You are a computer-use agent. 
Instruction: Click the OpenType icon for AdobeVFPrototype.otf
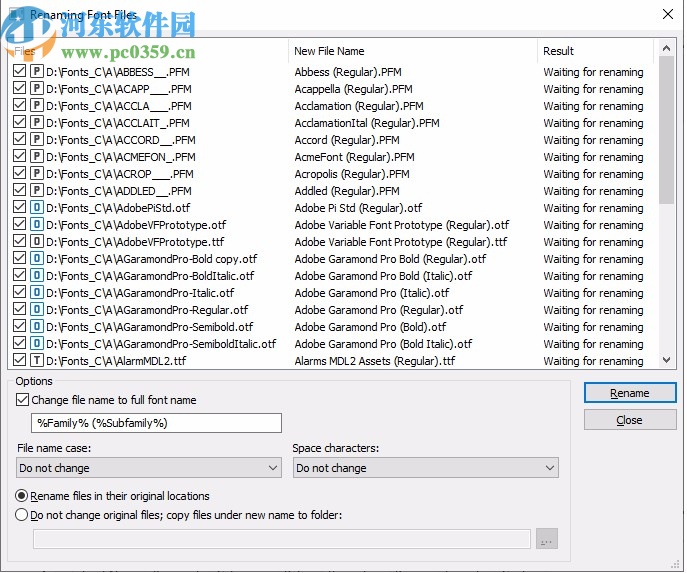37,225
